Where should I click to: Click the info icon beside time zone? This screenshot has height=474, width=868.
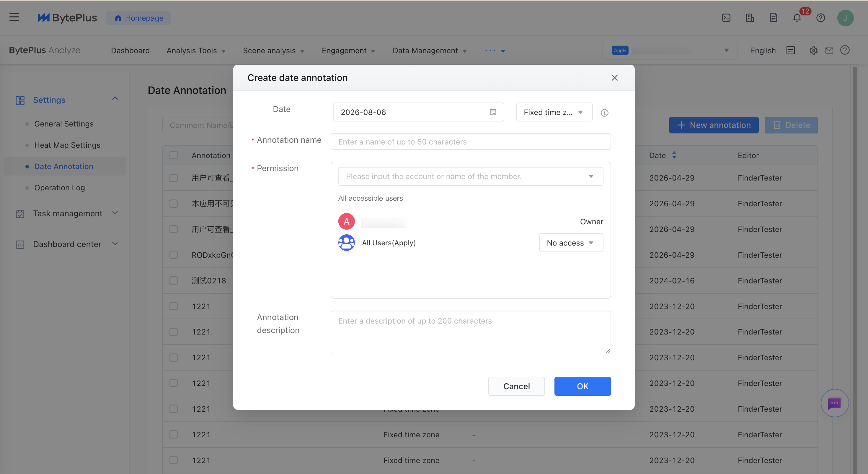605,113
